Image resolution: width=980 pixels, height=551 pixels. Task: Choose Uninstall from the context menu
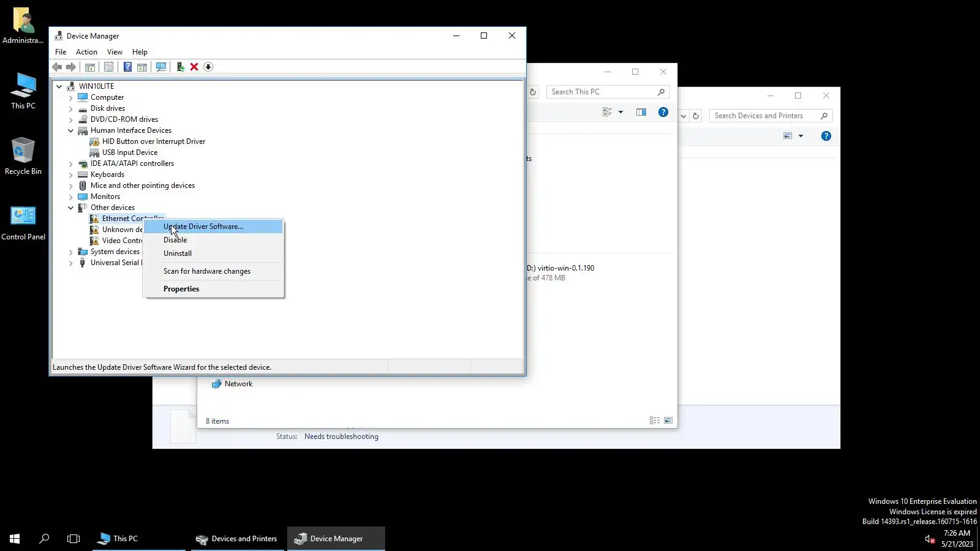pos(213,253)
